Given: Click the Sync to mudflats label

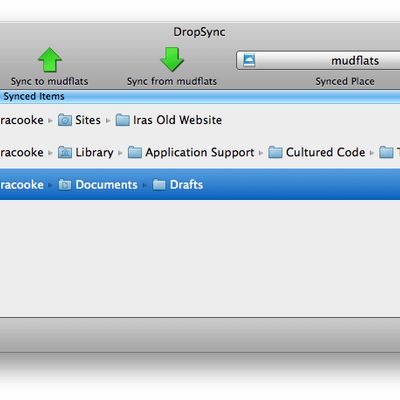Looking at the screenshot, I should (49, 81).
